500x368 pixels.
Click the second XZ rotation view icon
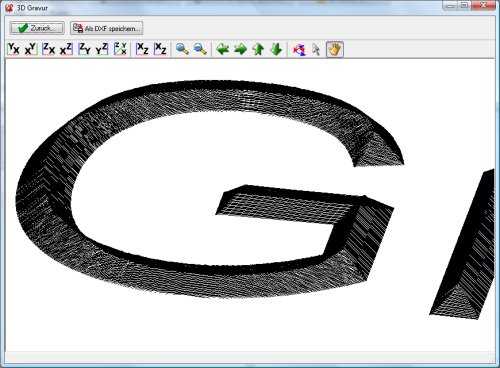pyautogui.click(x=160, y=49)
